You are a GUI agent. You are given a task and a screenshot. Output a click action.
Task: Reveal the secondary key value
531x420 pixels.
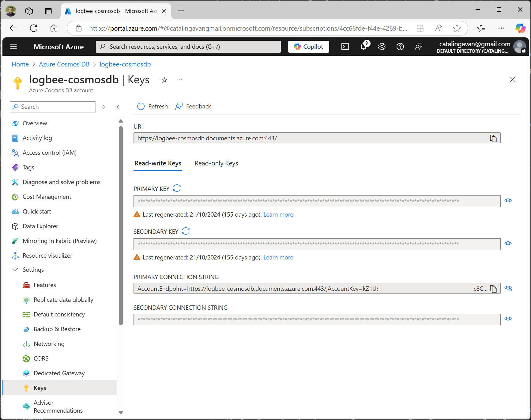tap(508, 243)
